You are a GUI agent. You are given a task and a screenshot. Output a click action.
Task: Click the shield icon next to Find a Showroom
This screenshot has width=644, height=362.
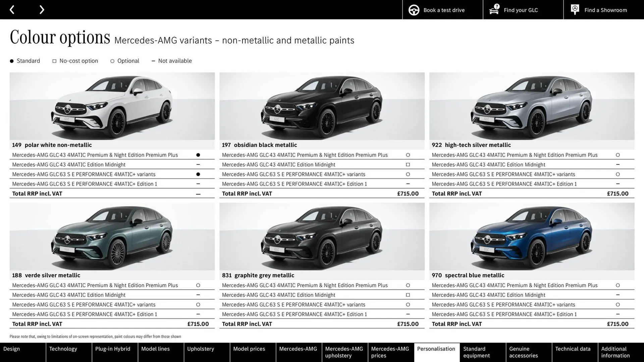click(x=575, y=9)
